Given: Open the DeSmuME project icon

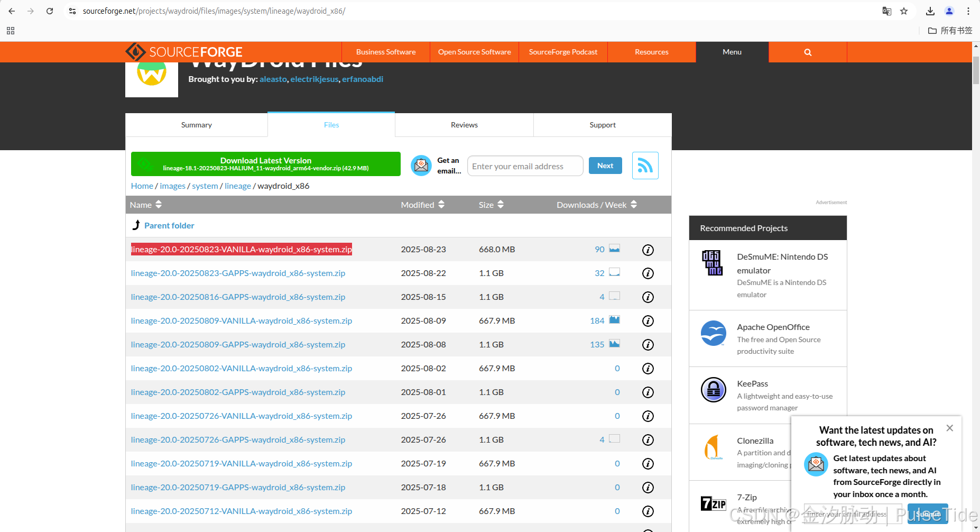Looking at the screenshot, I should 713,262.
